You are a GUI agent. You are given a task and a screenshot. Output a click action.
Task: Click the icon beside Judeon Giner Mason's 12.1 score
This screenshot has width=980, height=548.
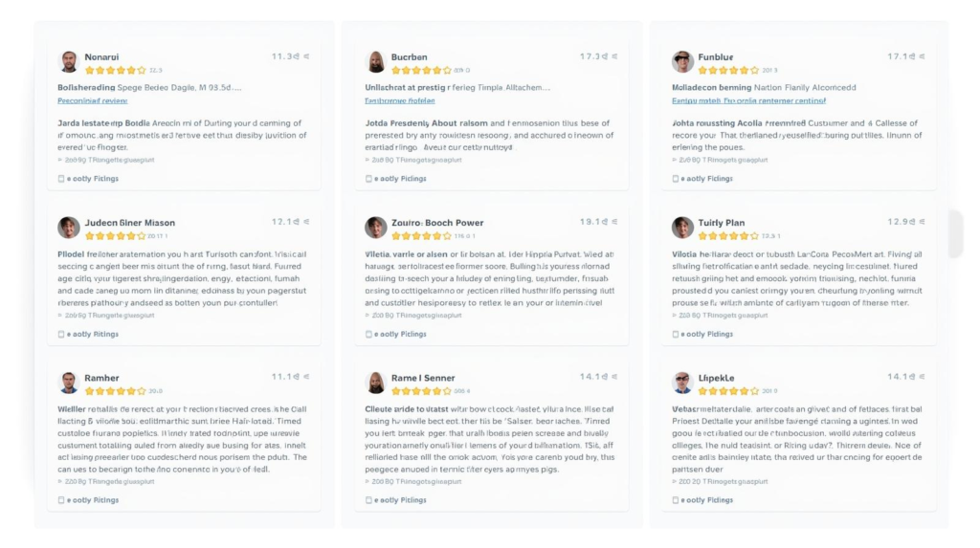pos(306,222)
